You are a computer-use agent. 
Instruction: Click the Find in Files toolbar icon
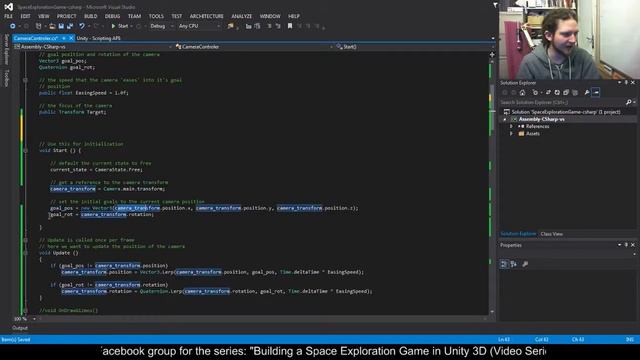(x=231, y=26)
